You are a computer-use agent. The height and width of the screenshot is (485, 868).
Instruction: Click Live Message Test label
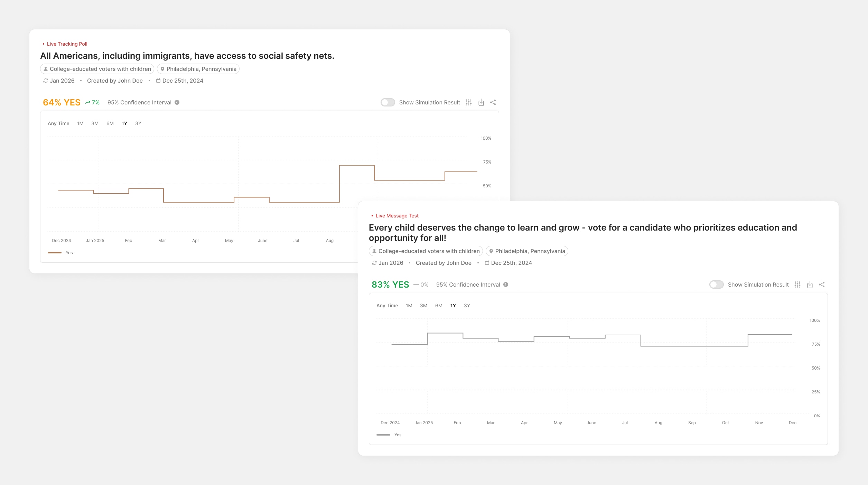click(397, 216)
